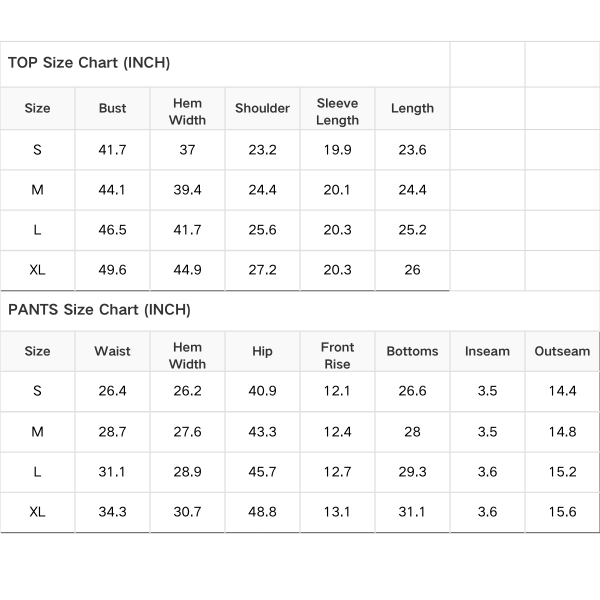This screenshot has width=600, height=600.
Task: Click the XL bust value 49.6
Action: (x=112, y=270)
